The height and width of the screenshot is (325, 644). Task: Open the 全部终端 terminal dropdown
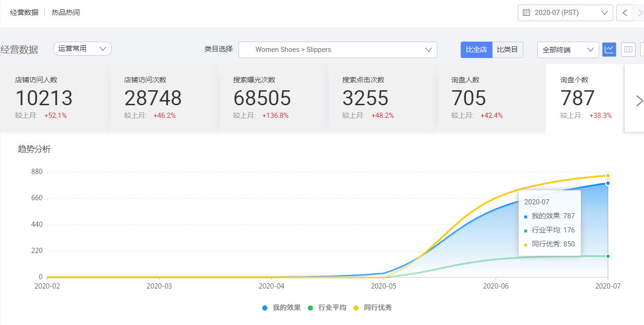click(x=568, y=50)
